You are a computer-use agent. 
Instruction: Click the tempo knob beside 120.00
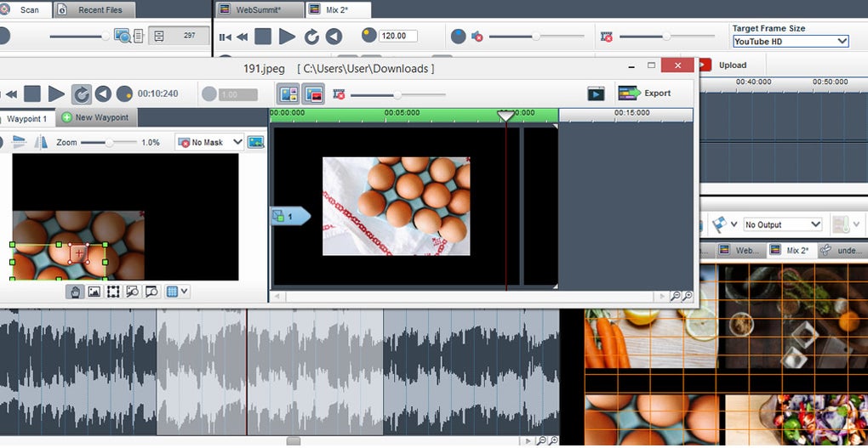368,36
